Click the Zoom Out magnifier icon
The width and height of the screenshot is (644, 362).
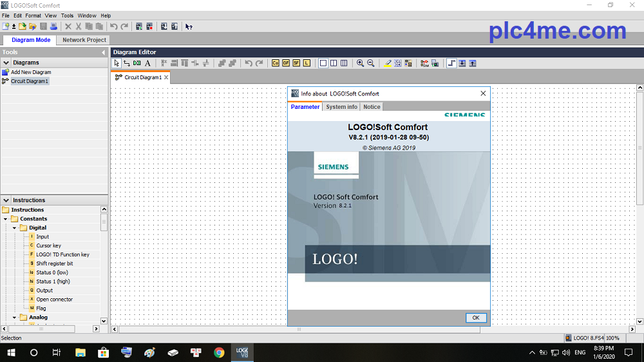[370, 63]
